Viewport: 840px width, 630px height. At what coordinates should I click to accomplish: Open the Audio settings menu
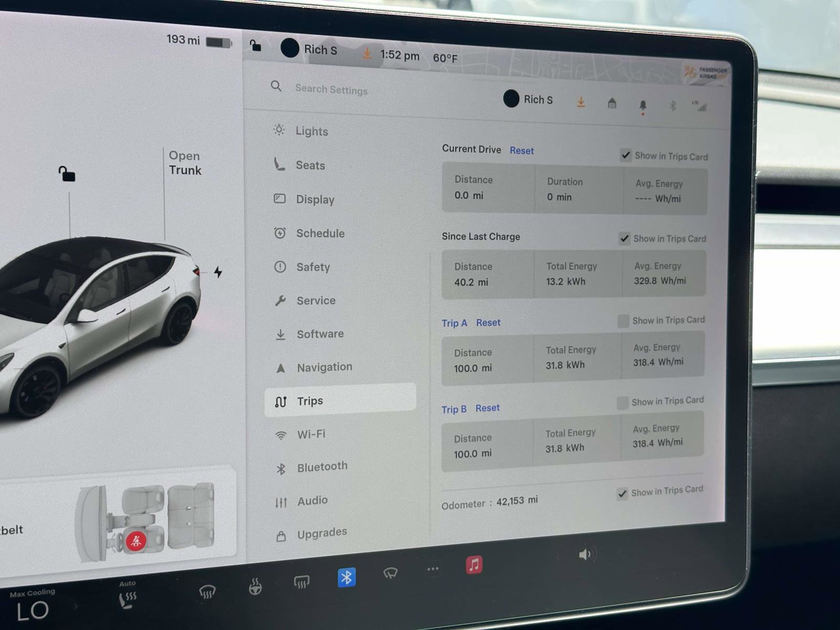[301, 501]
